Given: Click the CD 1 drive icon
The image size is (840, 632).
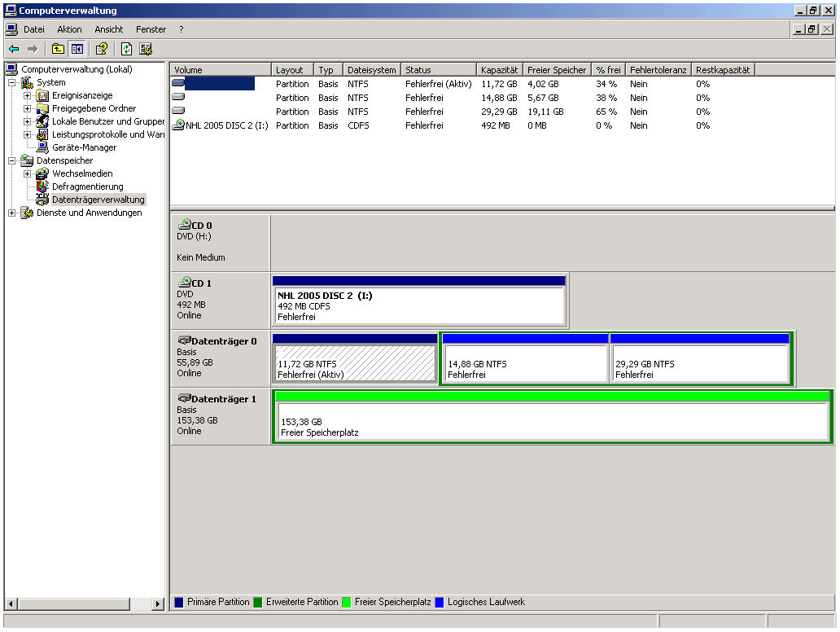Looking at the screenshot, I should pos(185,283).
